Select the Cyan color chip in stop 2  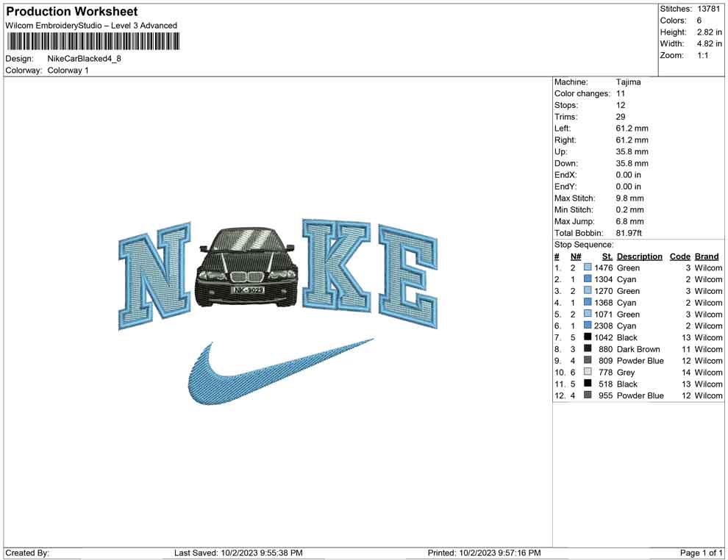[588, 279]
